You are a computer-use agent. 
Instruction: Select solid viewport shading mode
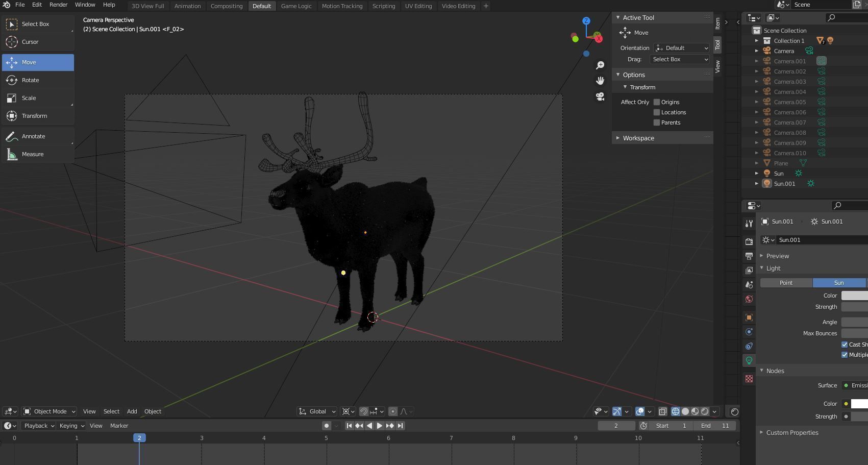pos(685,411)
